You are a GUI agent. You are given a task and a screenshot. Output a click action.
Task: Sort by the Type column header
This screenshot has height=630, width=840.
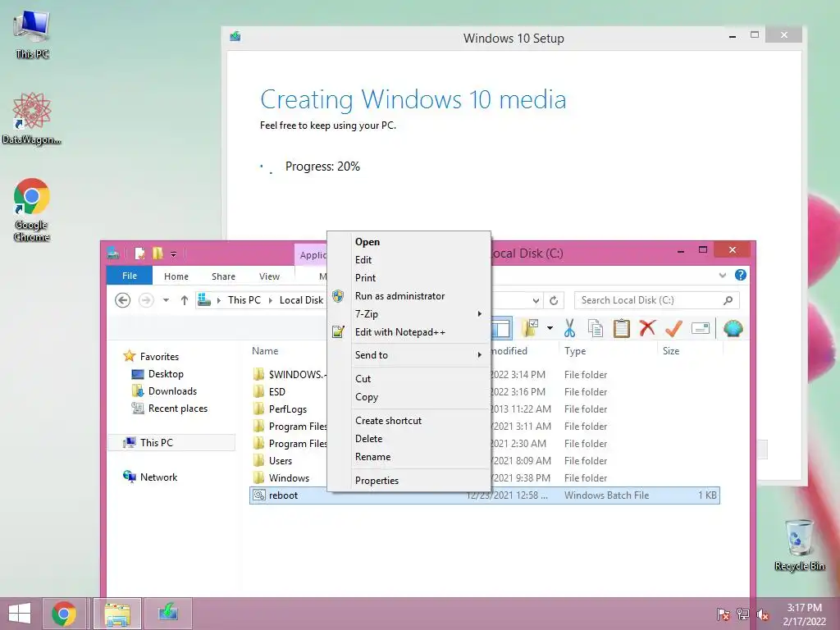575,351
